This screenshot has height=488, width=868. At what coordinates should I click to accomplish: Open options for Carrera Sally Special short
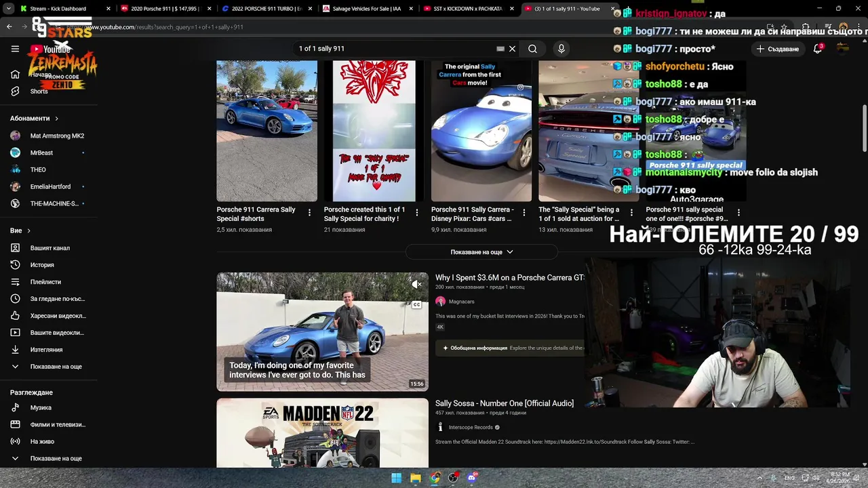tap(309, 213)
